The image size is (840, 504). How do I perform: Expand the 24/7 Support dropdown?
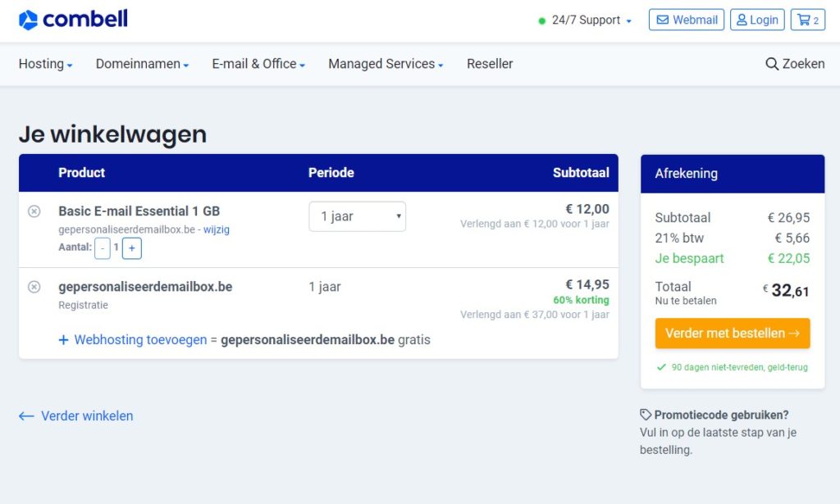click(585, 20)
